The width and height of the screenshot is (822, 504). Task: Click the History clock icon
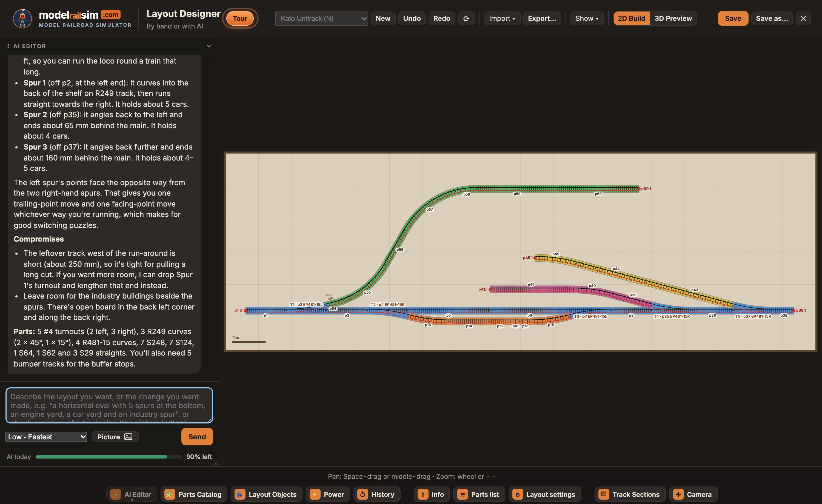362,494
